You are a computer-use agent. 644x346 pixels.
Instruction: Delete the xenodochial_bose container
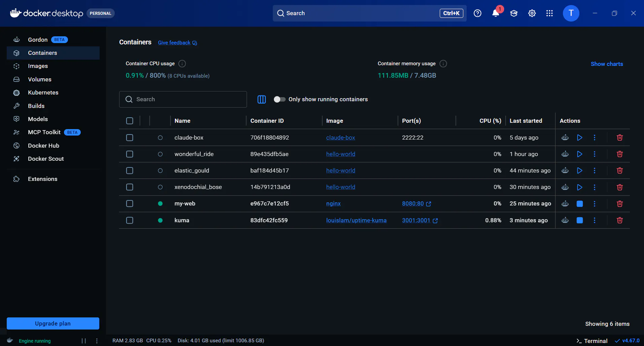(620, 187)
